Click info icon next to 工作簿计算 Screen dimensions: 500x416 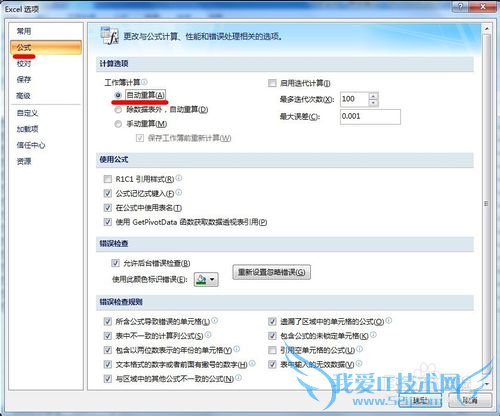tap(144, 82)
